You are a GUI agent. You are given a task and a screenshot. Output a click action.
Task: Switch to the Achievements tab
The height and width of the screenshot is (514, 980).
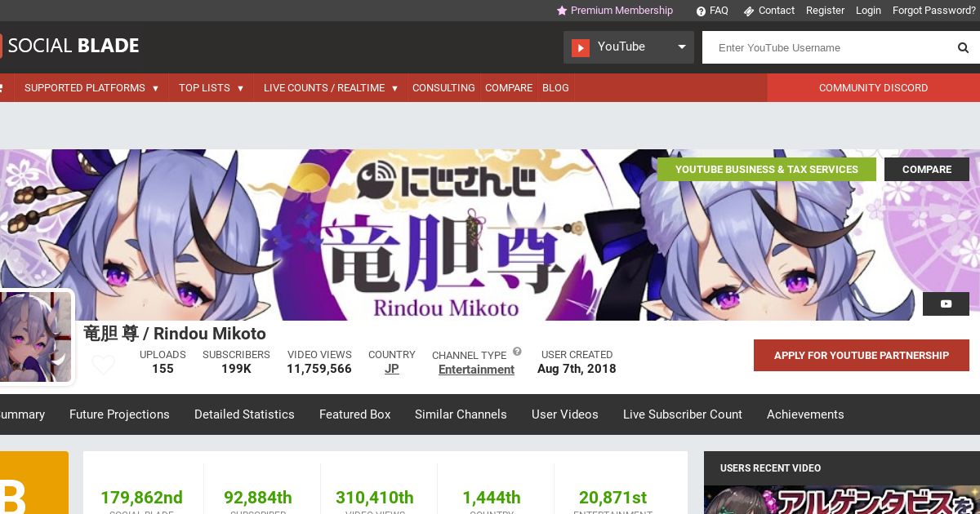[x=805, y=414]
